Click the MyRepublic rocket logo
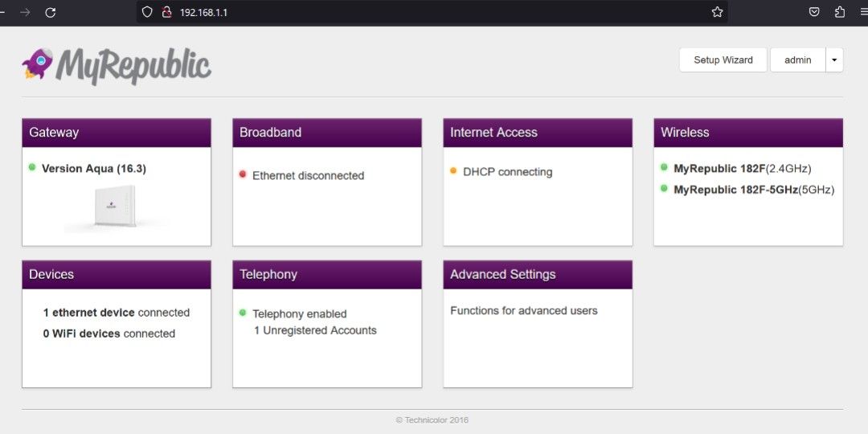This screenshot has height=434, width=868. coord(37,64)
